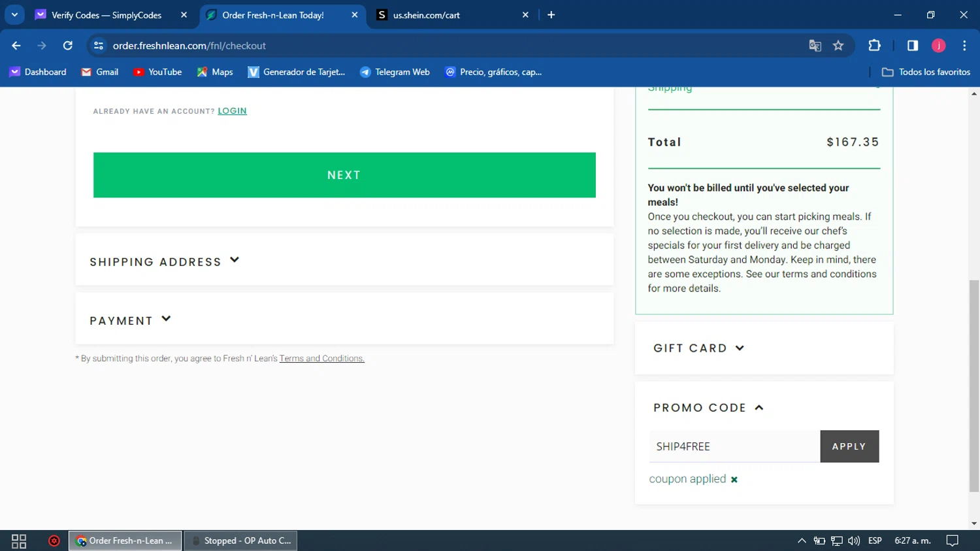Open Todos los favoritos folder

pos(926,72)
